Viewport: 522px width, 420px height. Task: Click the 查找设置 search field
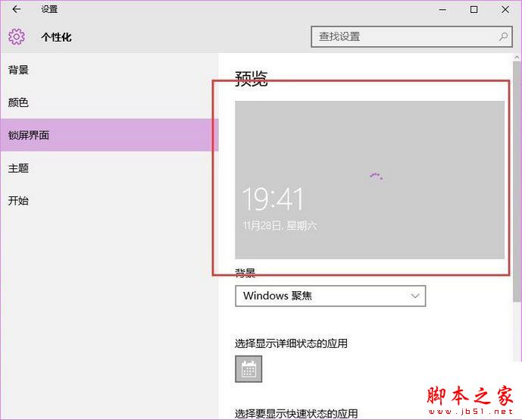click(405, 36)
